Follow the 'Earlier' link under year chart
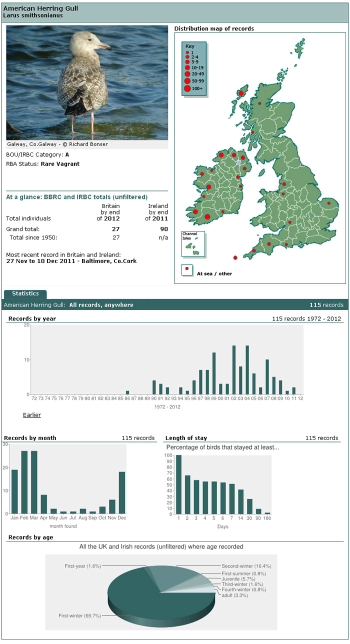The image size is (350, 644). click(x=32, y=415)
